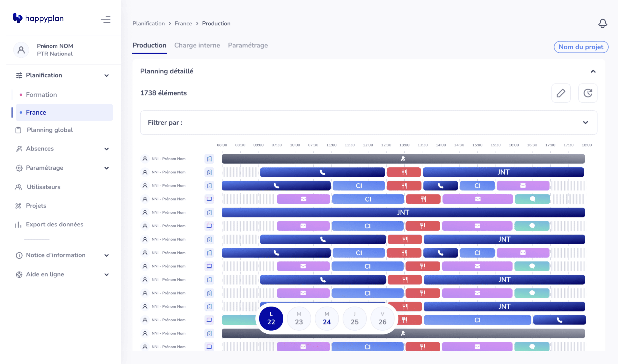Click the laptop remote icon in fourth row

coord(209,199)
